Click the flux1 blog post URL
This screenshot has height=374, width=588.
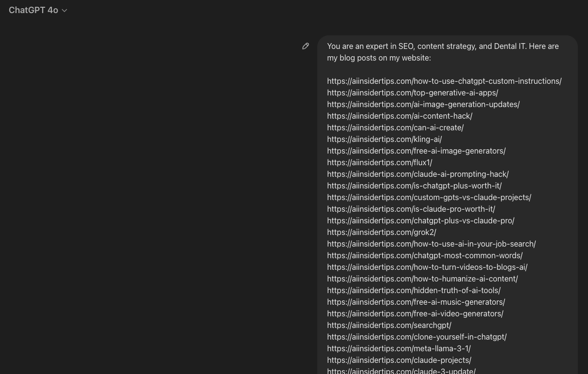[379, 162]
